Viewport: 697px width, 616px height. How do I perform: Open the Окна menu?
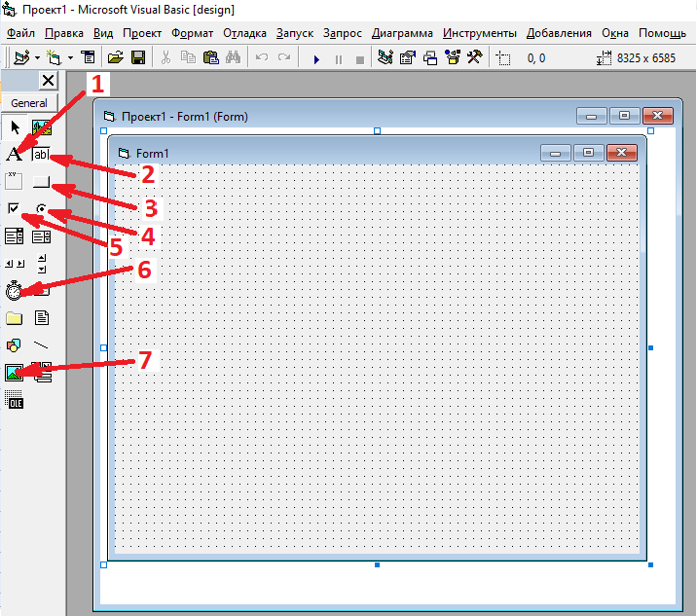point(615,33)
